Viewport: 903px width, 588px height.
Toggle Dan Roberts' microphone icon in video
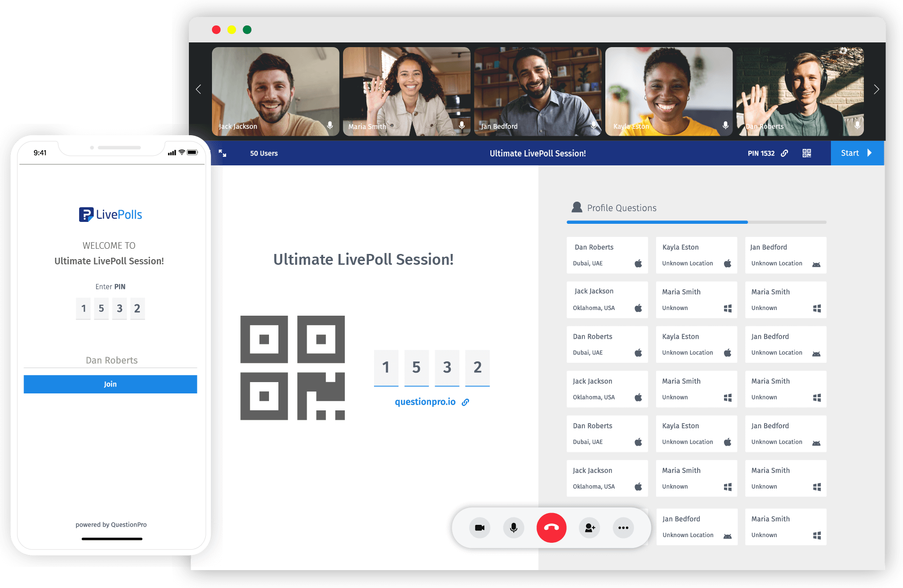857,125
